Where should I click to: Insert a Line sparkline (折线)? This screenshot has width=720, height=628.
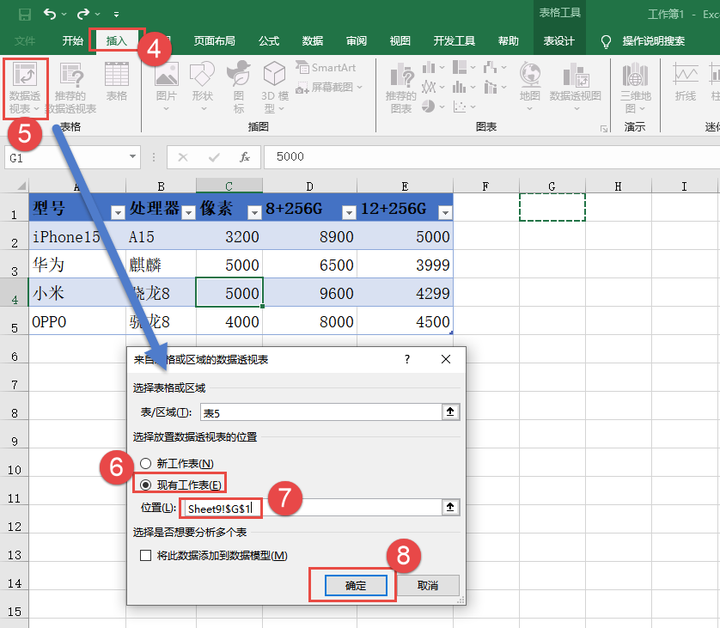685,82
